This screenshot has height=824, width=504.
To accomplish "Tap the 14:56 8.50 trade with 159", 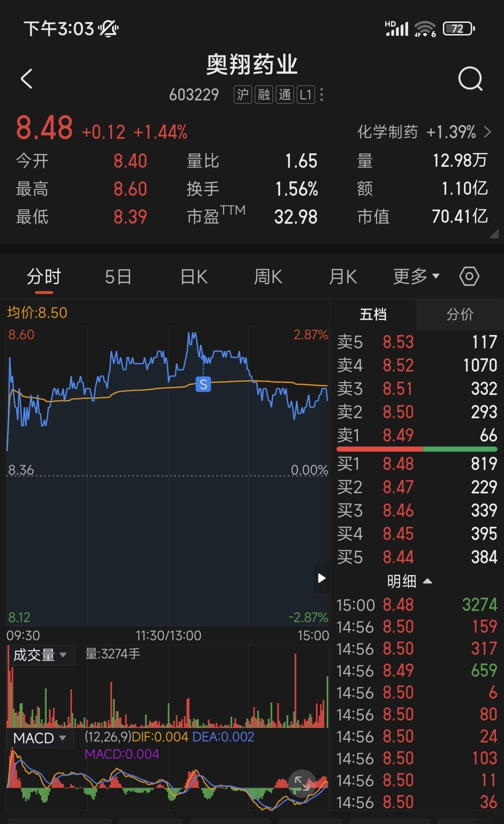I will tap(417, 627).
